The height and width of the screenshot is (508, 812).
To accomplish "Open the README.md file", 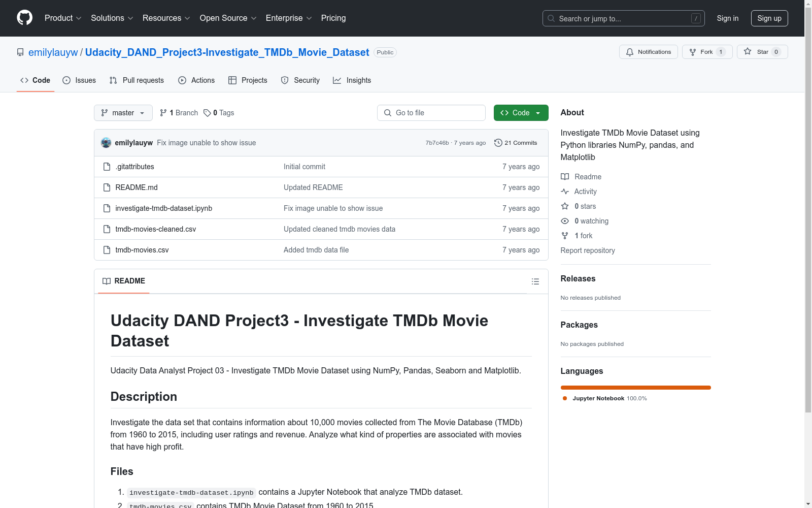I will coord(137,187).
